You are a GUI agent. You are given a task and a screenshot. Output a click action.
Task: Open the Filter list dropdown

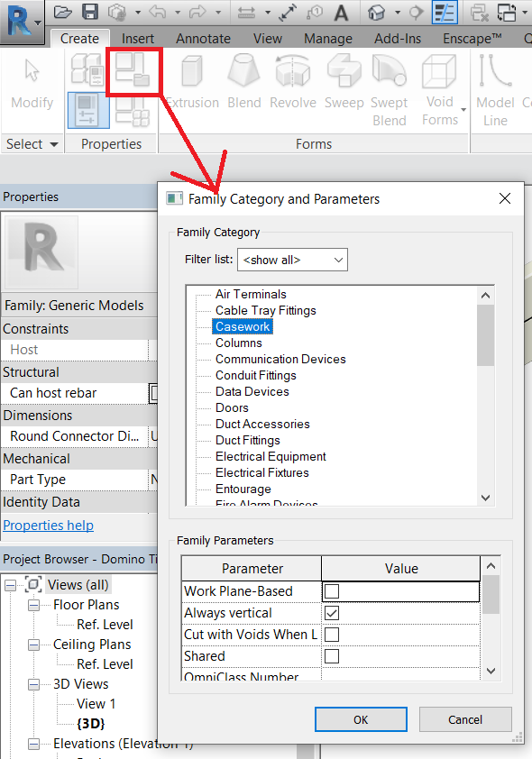pos(292,260)
